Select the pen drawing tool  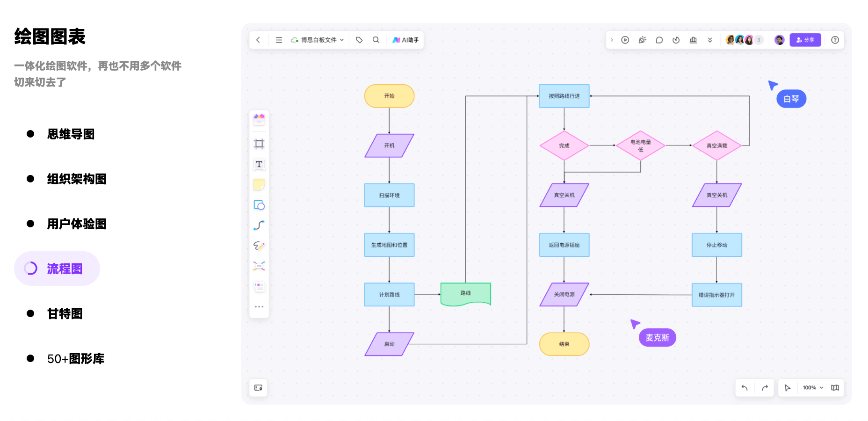(259, 246)
